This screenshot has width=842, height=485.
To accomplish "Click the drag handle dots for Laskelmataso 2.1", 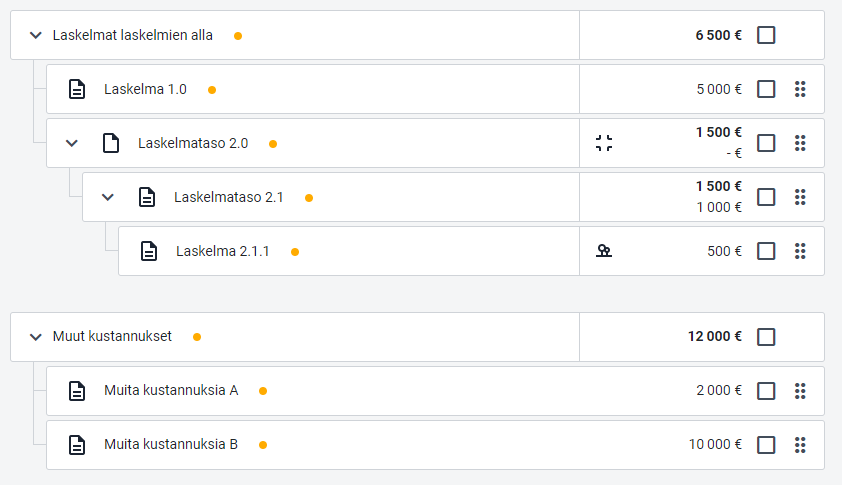I will [800, 197].
